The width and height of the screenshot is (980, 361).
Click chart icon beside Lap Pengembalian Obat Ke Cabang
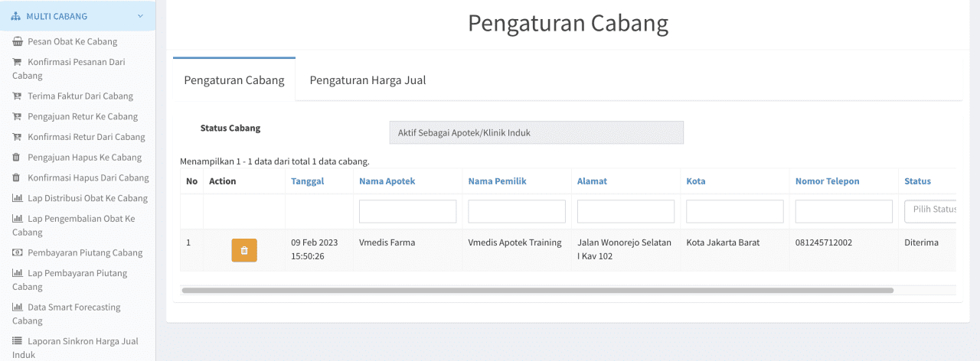(x=17, y=219)
